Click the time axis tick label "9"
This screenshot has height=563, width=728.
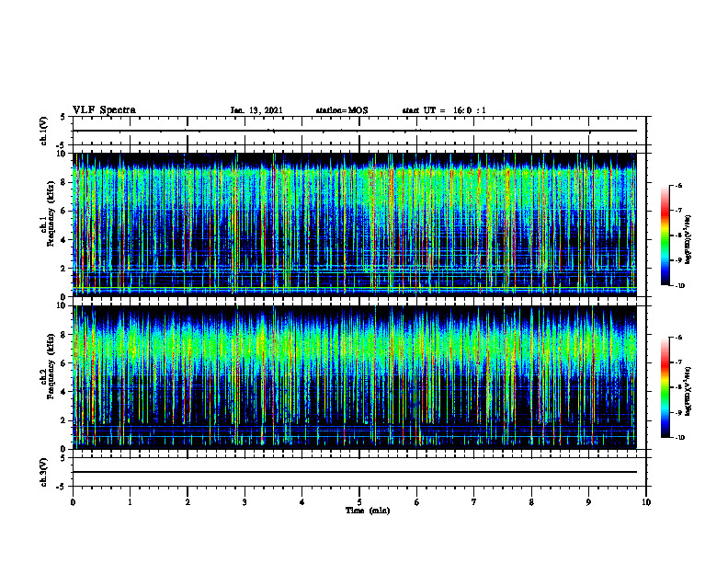588,502
